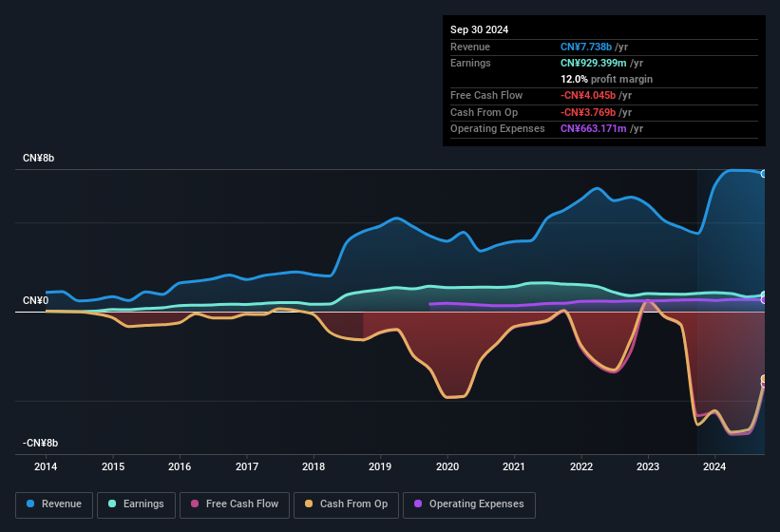Toggle the Cash From Op legend button

(x=346, y=504)
